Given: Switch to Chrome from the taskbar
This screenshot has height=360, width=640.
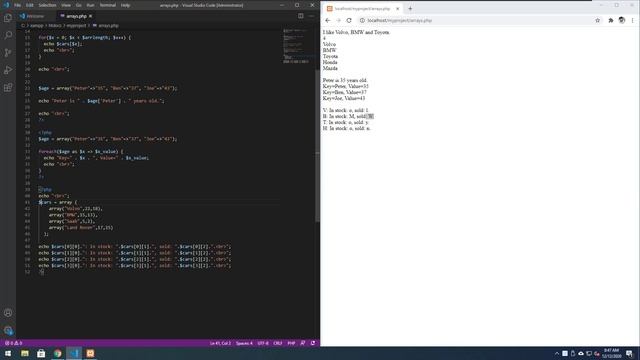Looking at the screenshot, I should 58,353.
